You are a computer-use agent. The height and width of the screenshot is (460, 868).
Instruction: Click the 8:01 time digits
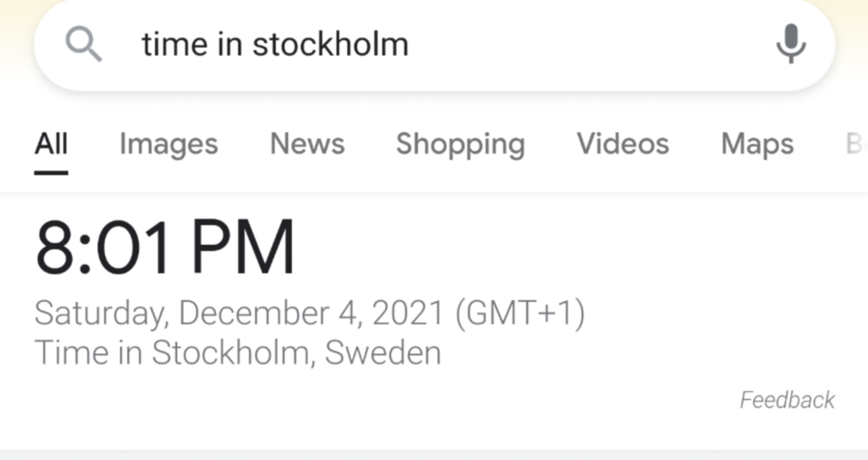tap(105, 247)
